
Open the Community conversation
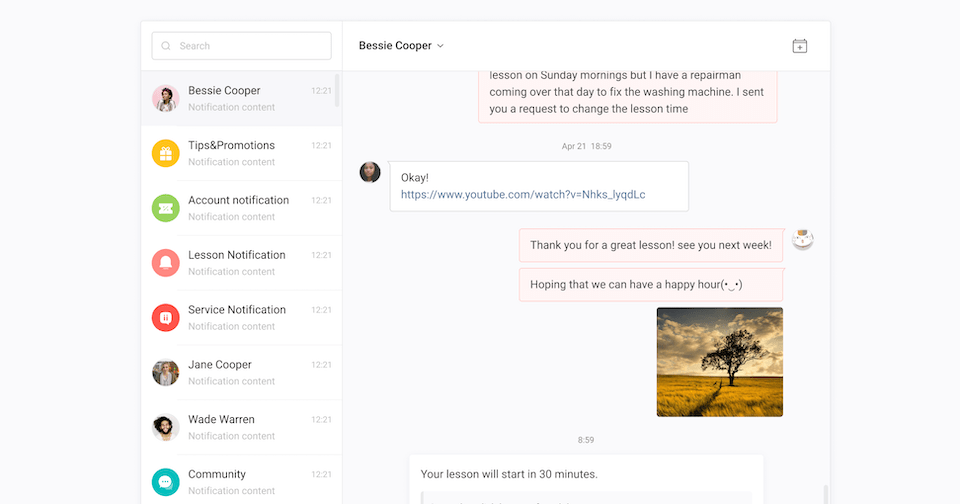[241, 481]
